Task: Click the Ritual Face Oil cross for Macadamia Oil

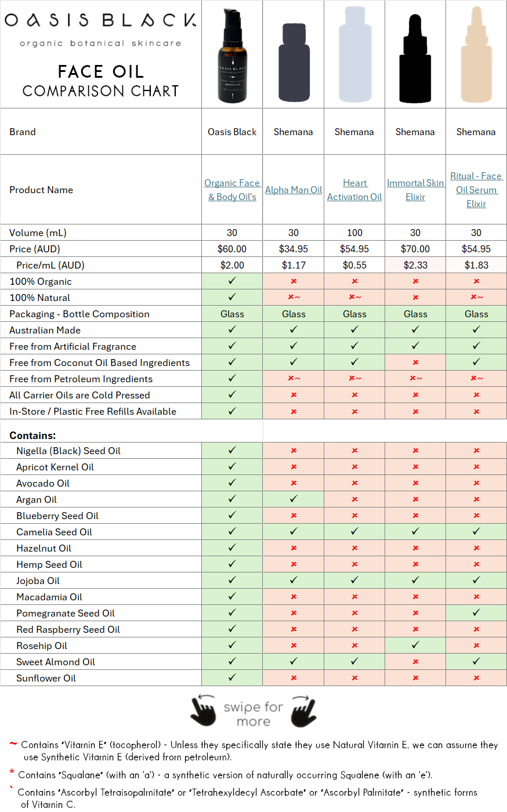Action: click(x=476, y=597)
